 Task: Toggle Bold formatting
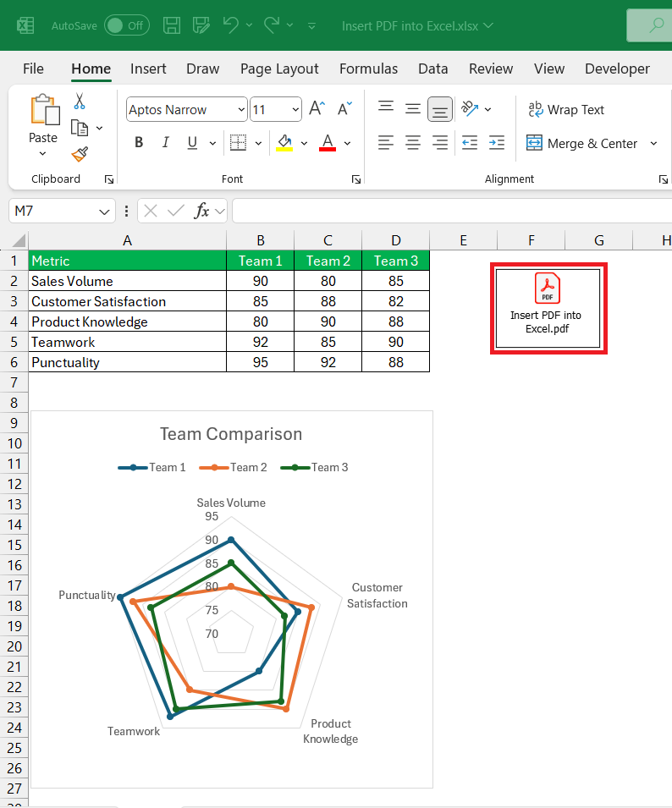point(139,143)
